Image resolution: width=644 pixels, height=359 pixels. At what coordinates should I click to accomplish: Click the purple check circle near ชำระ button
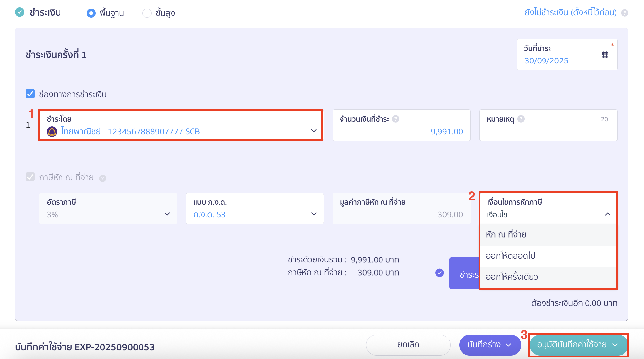tap(439, 273)
